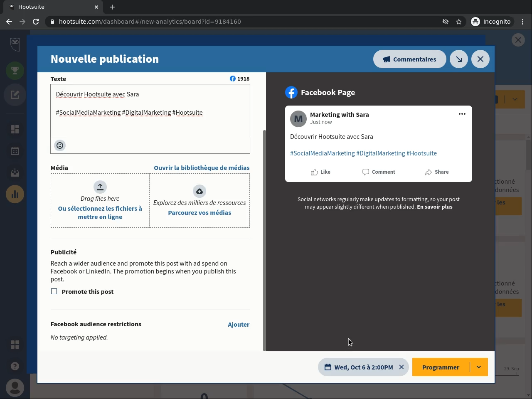This screenshot has width=532, height=399.
Task: Switch to the Hootsuite browser tab
Action: coord(53,7)
